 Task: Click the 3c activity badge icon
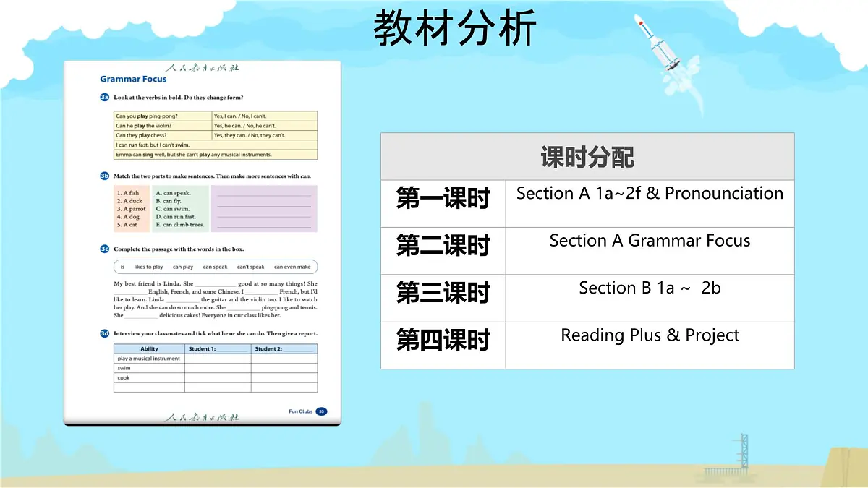point(103,247)
